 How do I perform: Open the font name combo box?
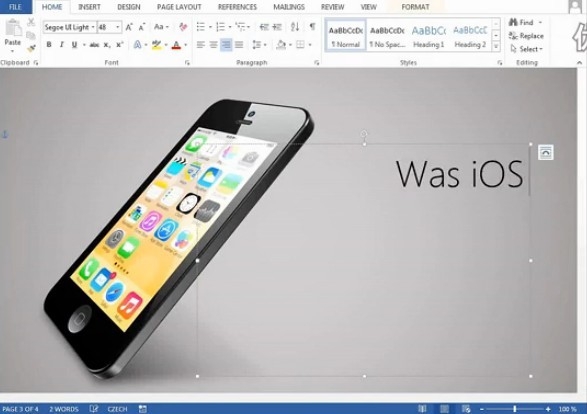[x=69, y=27]
